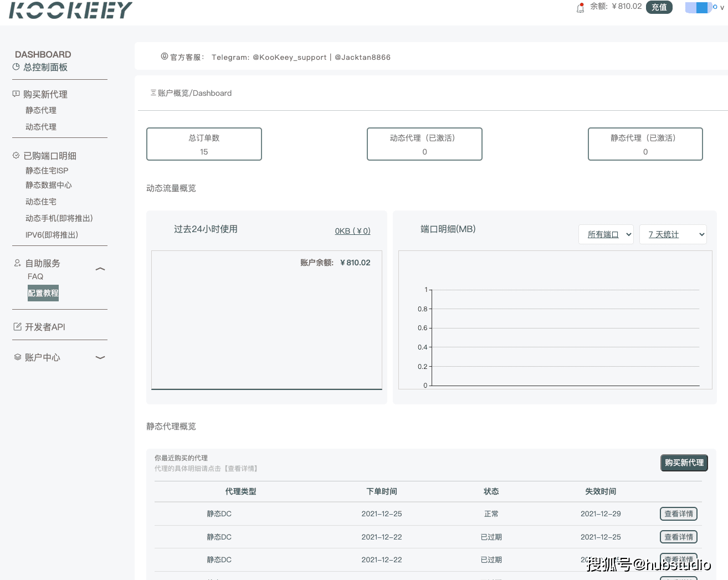Screen dimensions: 728x580
Task: Click the 0KB（¥0）usage link
Action: (352, 230)
